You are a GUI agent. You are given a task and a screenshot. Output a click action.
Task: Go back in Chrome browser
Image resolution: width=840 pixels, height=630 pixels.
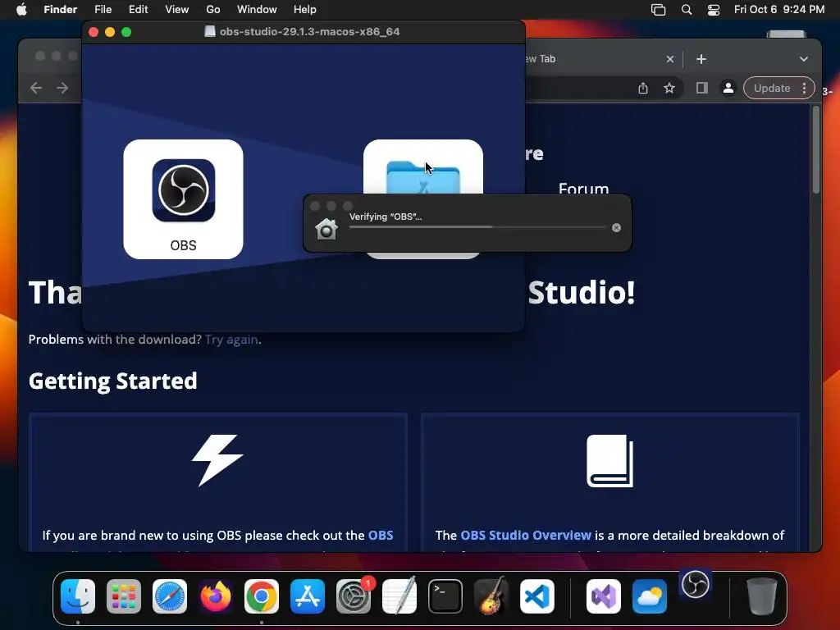[36, 88]
